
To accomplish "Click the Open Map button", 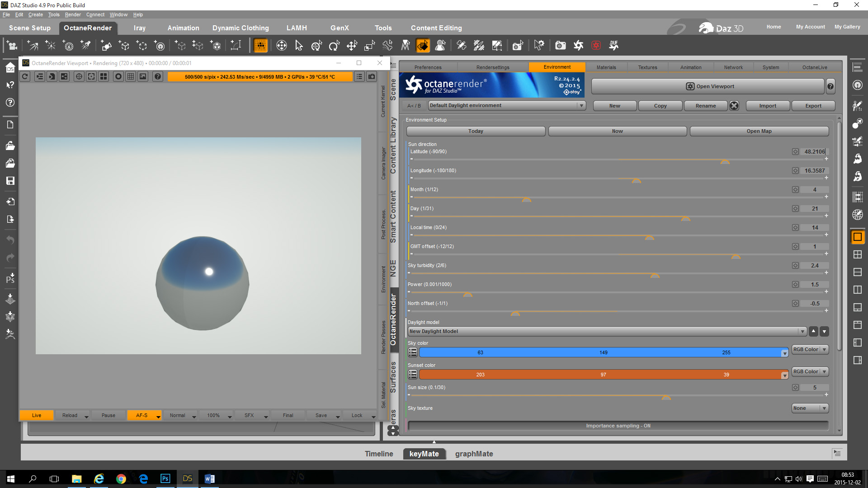I will [x=759, y=131].
